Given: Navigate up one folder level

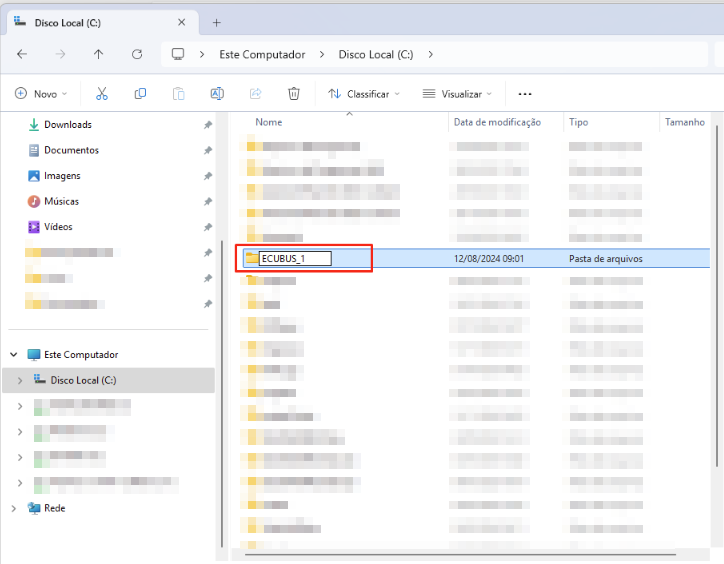Looking at the screenshot, I should click(x=98, y=54).
